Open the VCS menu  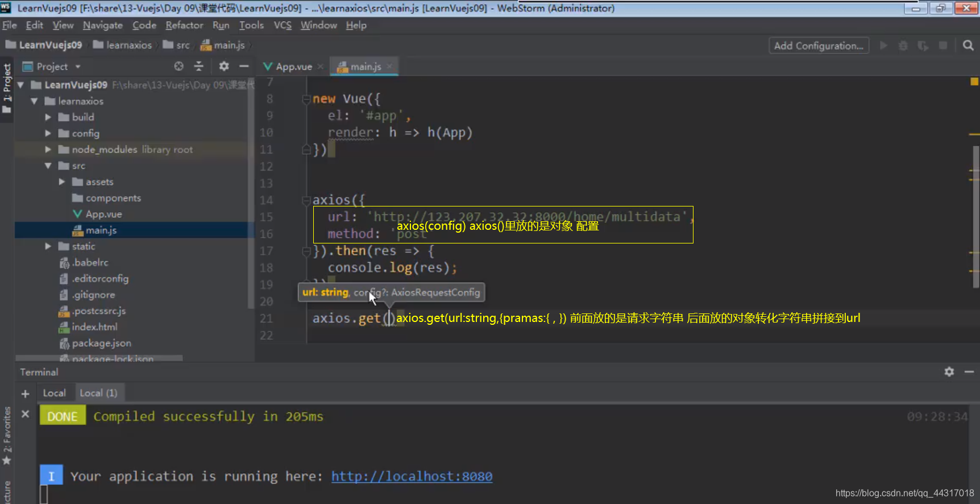(283, 25)
